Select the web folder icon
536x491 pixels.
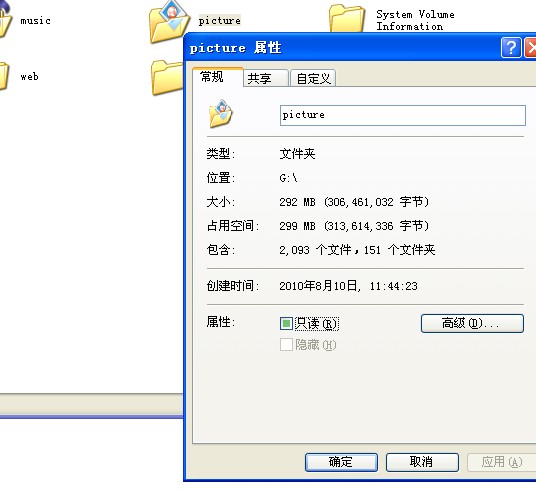(4, 76)
